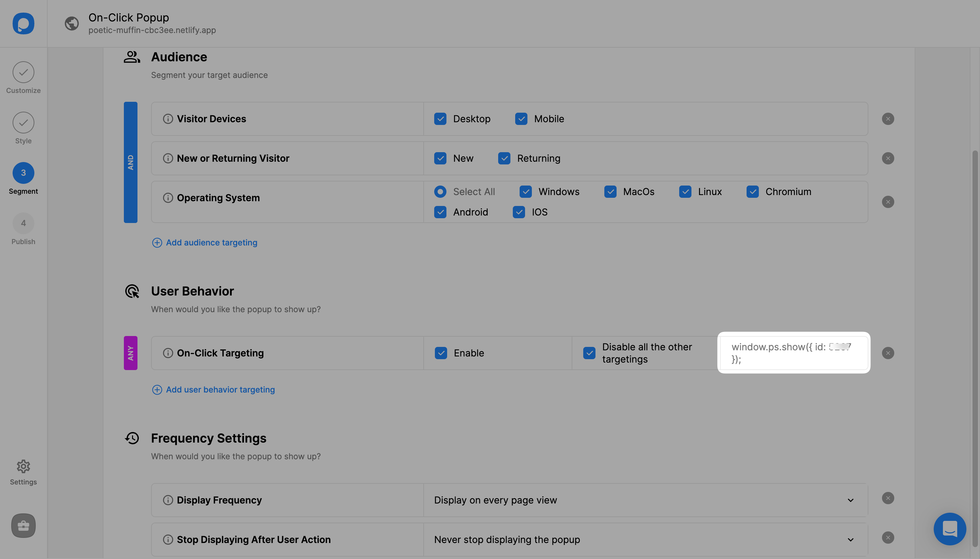Image resolution: width=980 pixels, height=559 pixels.
Task: Toggle the Enable On-Click Targeting checkbox
Action: [441, 353]
